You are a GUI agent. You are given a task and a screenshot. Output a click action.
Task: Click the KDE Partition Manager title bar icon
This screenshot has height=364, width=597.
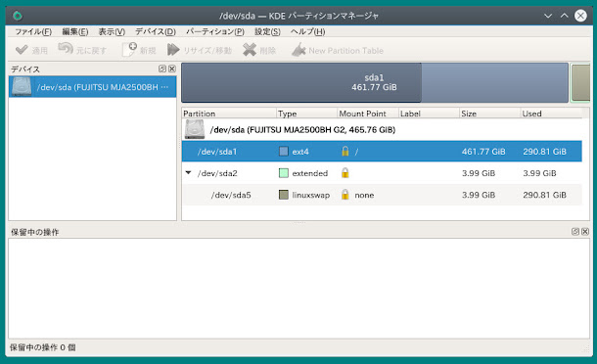pyautogui.click(x=18, y=16)
